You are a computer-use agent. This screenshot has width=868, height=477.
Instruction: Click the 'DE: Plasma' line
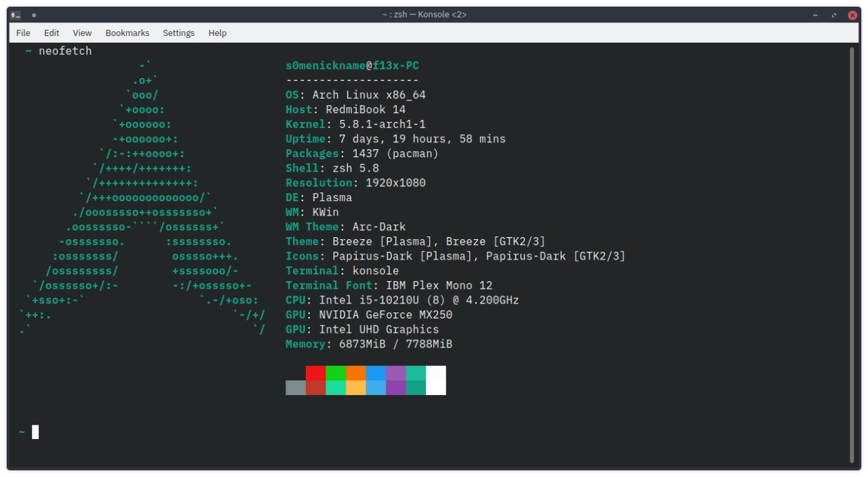click(x=319, y=198)
